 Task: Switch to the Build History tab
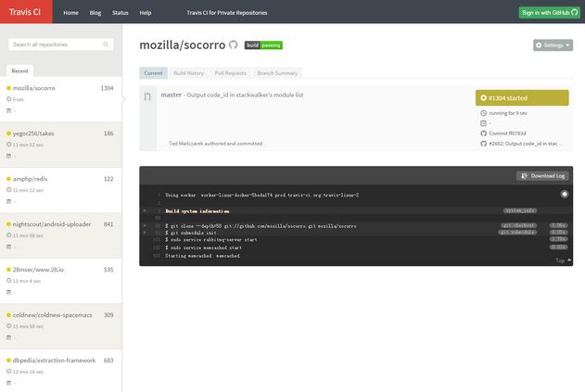(188, 72)
